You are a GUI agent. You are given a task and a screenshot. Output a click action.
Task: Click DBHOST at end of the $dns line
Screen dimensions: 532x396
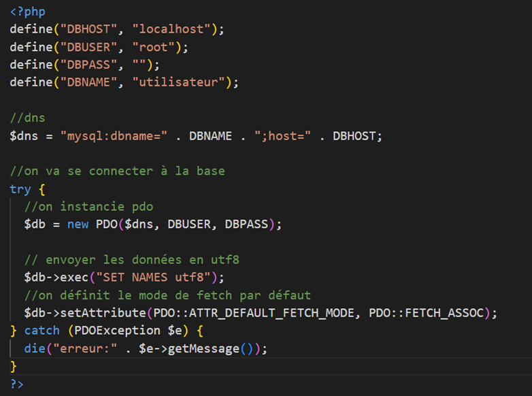(354, 136)
